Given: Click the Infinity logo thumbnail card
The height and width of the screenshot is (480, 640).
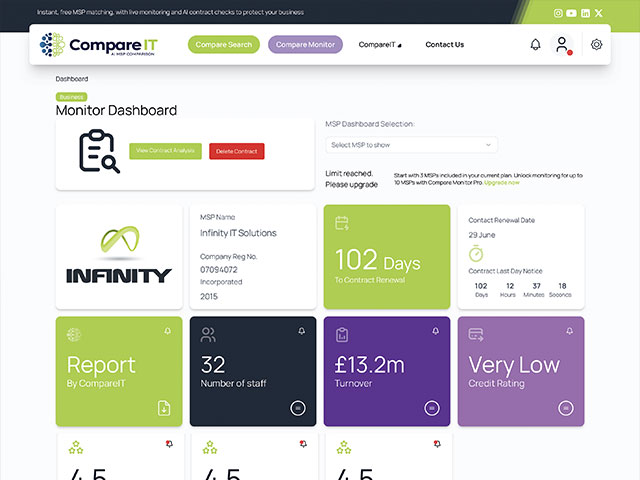Looking at the screenshot, I should click(119, 257).
